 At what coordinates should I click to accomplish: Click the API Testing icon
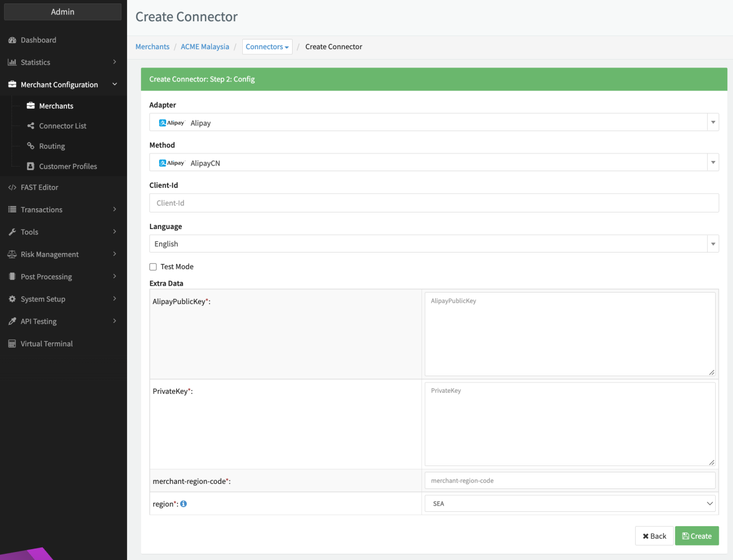point(12,321)
